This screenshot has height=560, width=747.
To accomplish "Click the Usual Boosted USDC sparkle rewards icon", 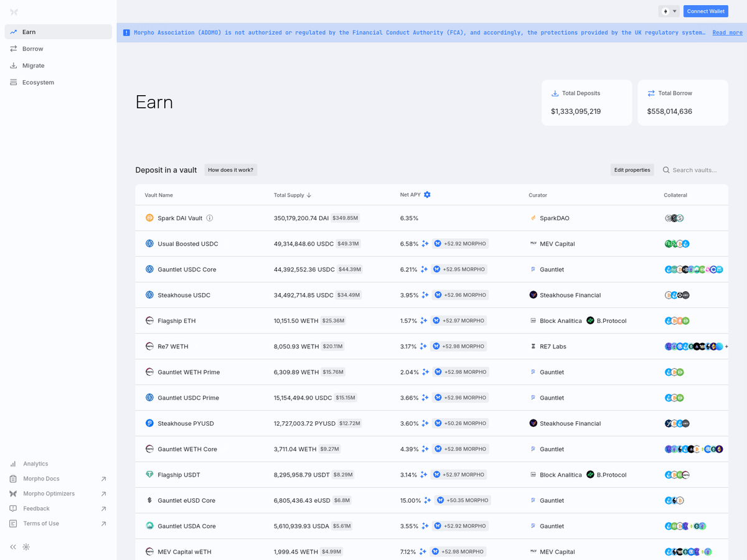I will click(425, 244).
